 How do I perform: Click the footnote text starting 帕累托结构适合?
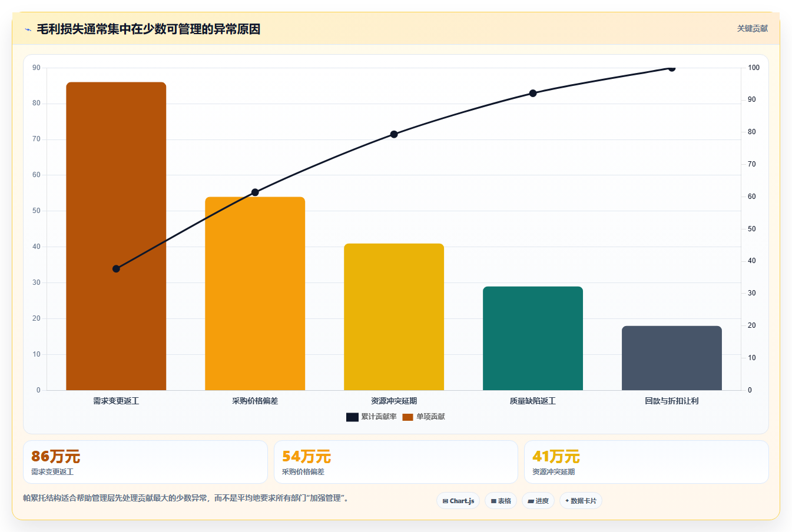[187, 498]
